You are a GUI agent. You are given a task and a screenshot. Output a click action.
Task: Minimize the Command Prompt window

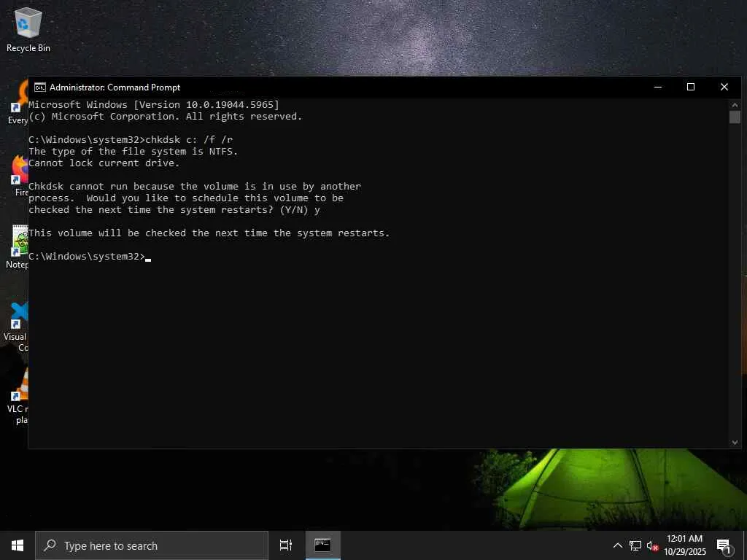tap(658, 87)
